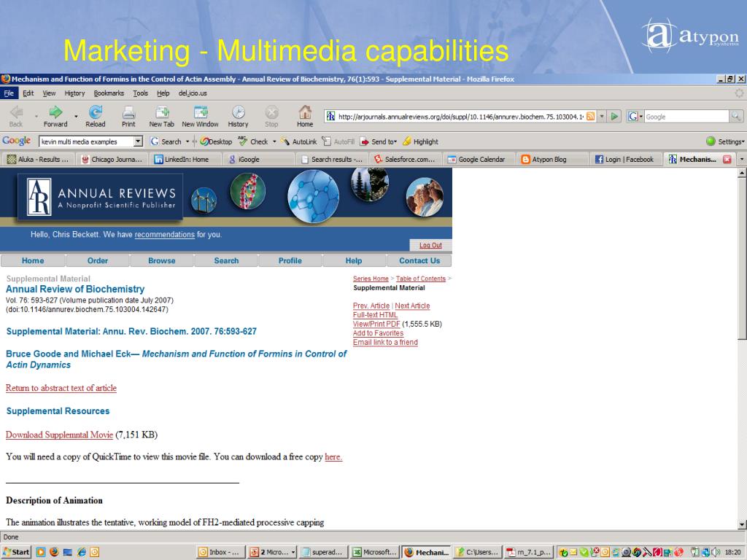Expand the Google toolbar search history dropdown

click(x=138, y=141)
